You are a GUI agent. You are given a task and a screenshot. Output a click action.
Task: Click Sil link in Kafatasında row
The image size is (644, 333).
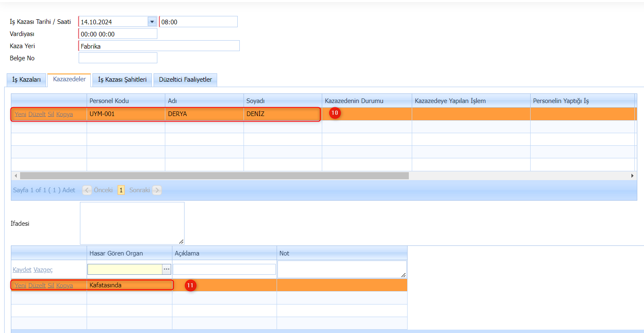[51, 286]
